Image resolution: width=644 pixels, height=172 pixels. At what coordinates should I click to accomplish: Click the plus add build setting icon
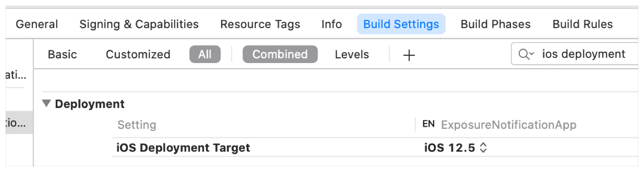409,55
